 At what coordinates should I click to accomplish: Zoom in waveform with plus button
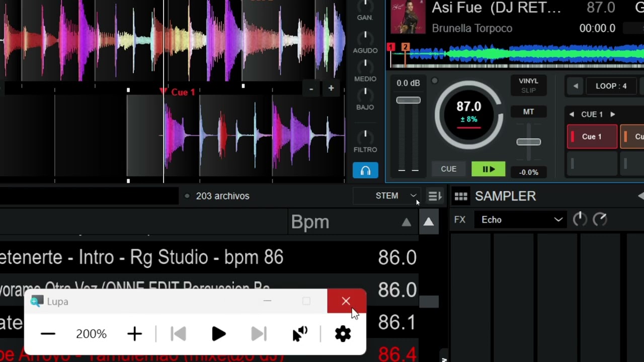[x=331, y=88]
